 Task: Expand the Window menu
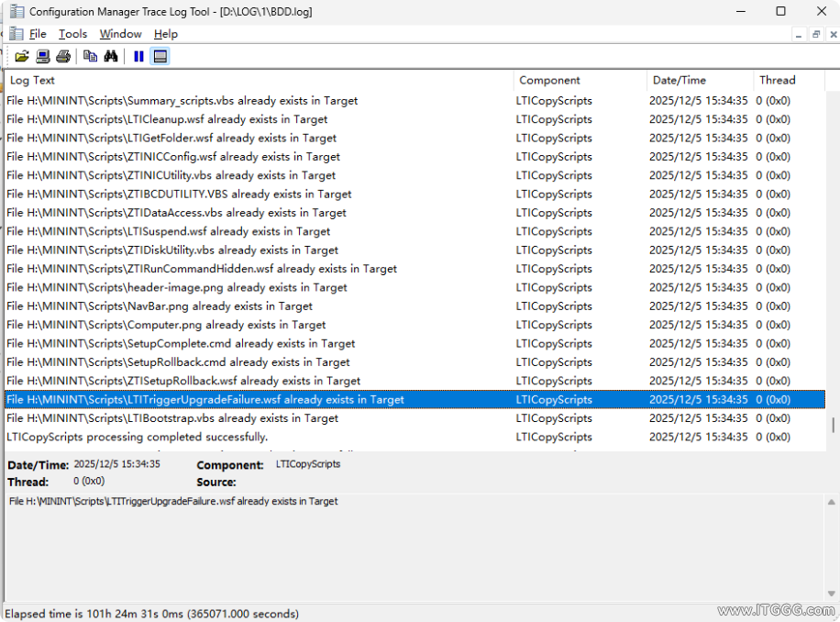pyautogui.click(x=120, y=34)
